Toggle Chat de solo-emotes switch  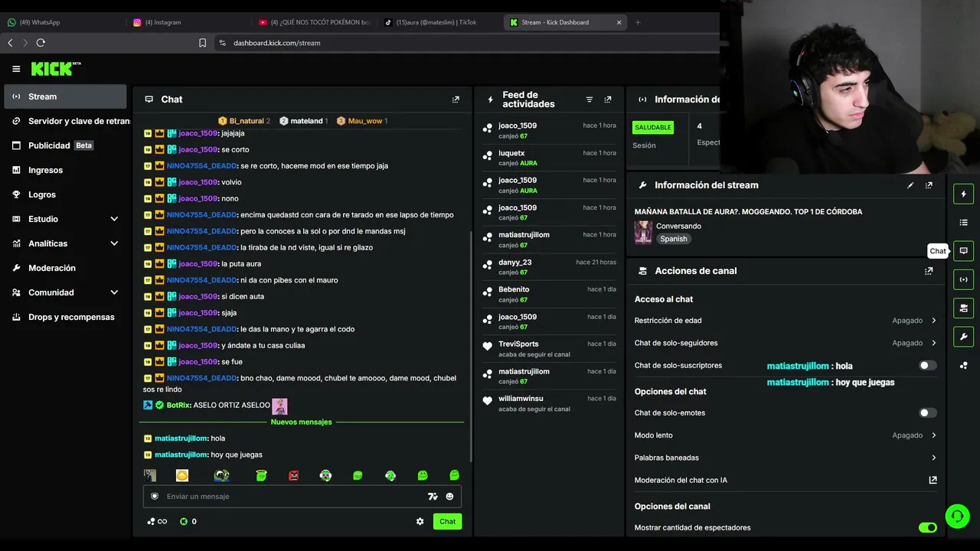[x=927, y=413]
